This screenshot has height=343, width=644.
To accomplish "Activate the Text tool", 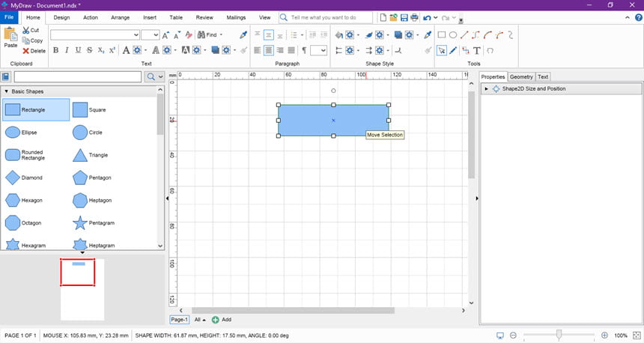I will [477, 50].
